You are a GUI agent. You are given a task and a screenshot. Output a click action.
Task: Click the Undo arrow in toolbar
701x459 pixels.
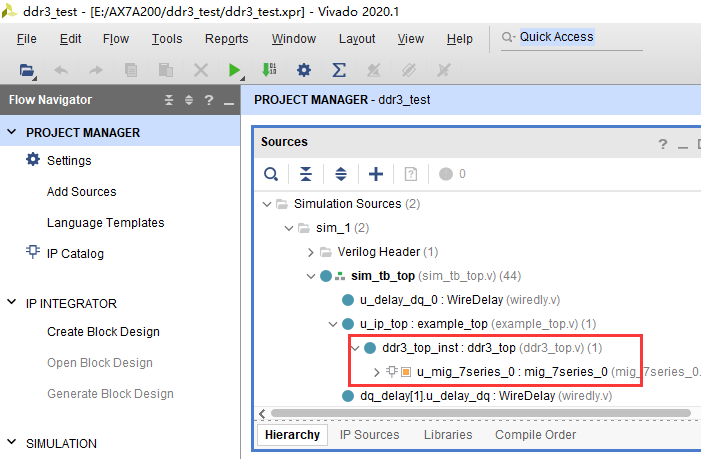(61, 70)
